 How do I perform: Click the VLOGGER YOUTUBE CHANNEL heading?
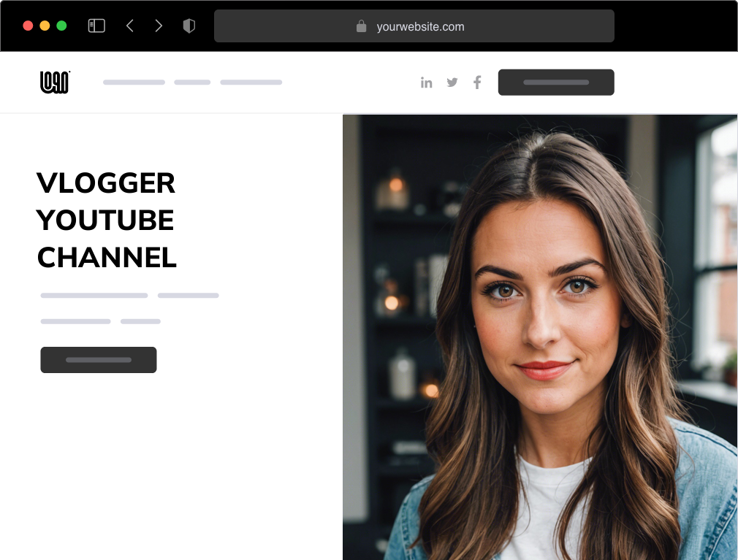click(x=107, y=220)
